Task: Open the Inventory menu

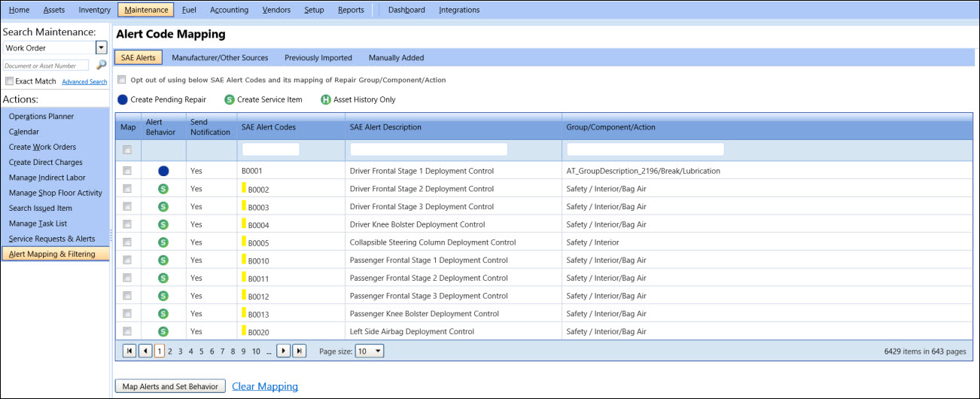Action: [x=94, y=10]
